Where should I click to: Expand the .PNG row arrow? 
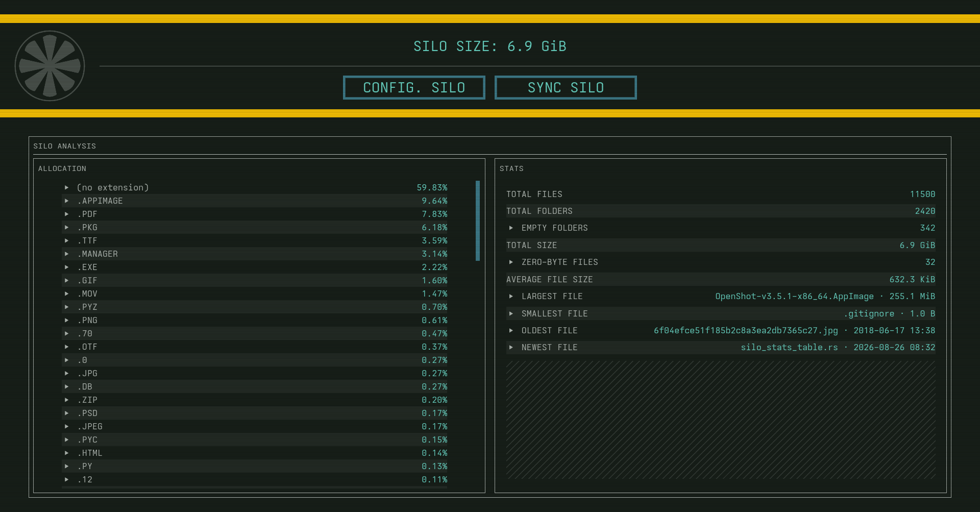[67, 320]
